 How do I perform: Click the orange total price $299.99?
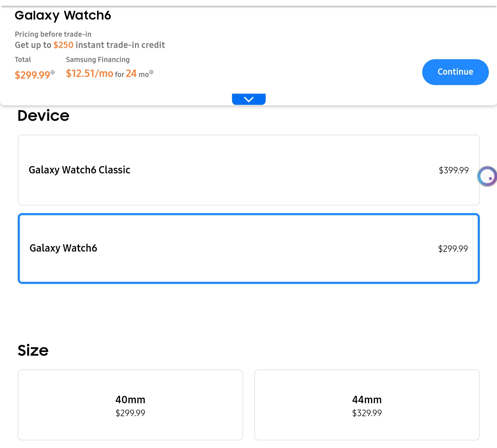click(x=32, y=75)
